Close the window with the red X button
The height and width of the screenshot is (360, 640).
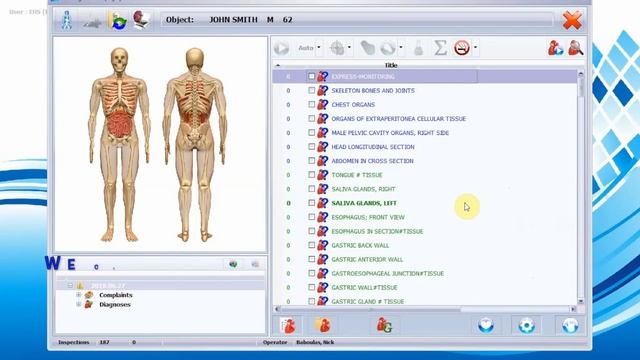click(x=572, y=20)
